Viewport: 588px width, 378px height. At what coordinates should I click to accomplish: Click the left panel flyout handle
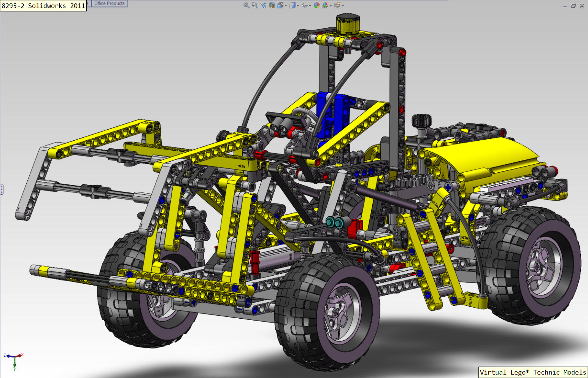(x=2, y=189)
